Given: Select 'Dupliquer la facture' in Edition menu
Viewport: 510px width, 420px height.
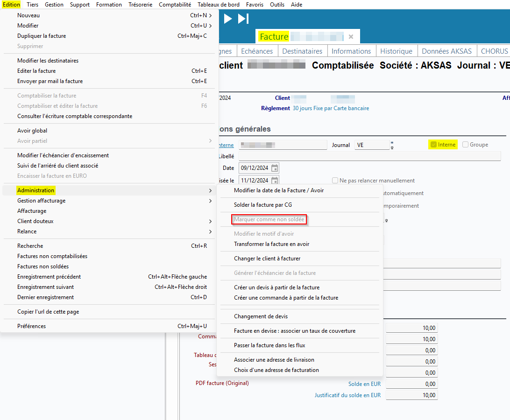Looking at the screenshot, I should (x=42, y=36).
